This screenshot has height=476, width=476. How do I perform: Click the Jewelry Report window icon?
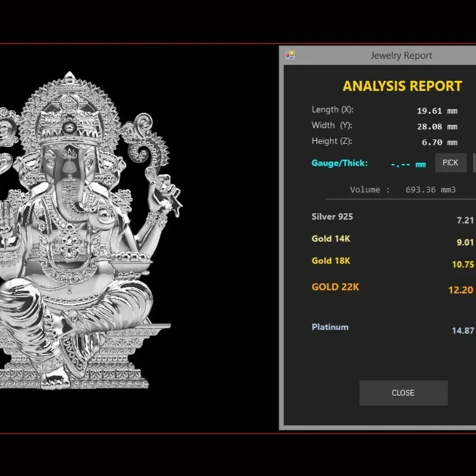[290, 55]
